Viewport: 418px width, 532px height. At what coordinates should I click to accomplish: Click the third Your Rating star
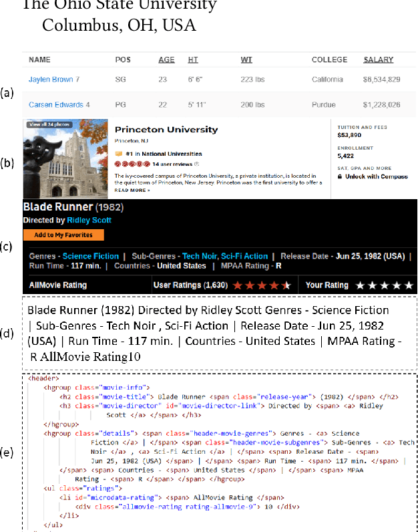[385, 285]
